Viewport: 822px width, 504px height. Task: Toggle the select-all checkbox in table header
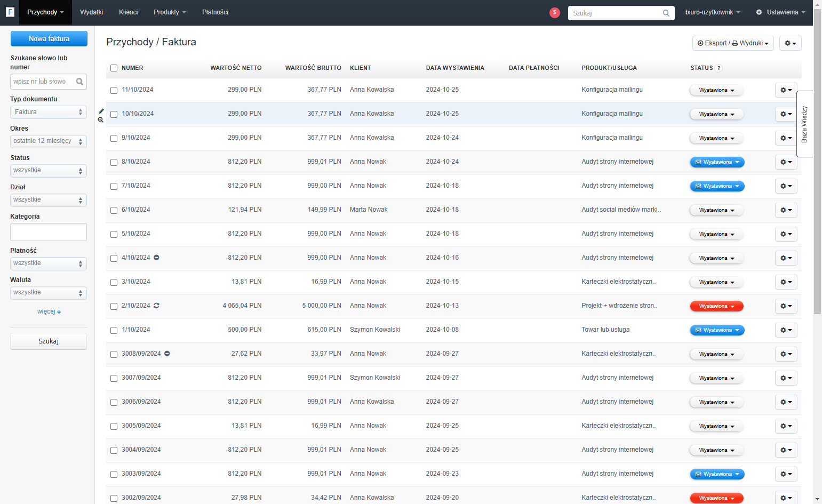(114, 68)
